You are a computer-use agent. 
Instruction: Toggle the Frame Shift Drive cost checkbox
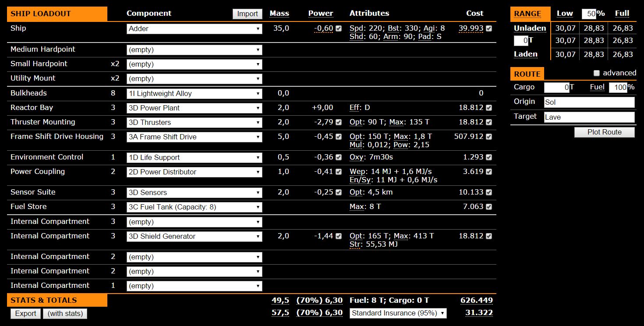tap(489, 137)
